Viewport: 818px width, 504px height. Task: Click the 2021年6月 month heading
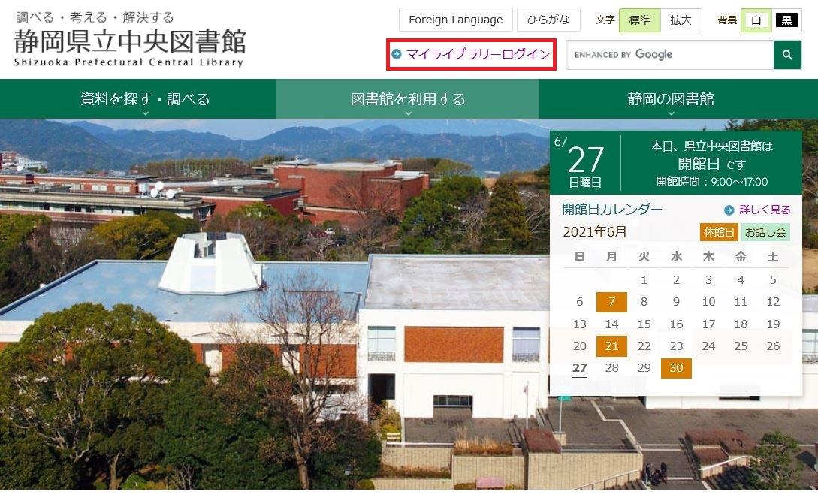(x=595, y=231)
